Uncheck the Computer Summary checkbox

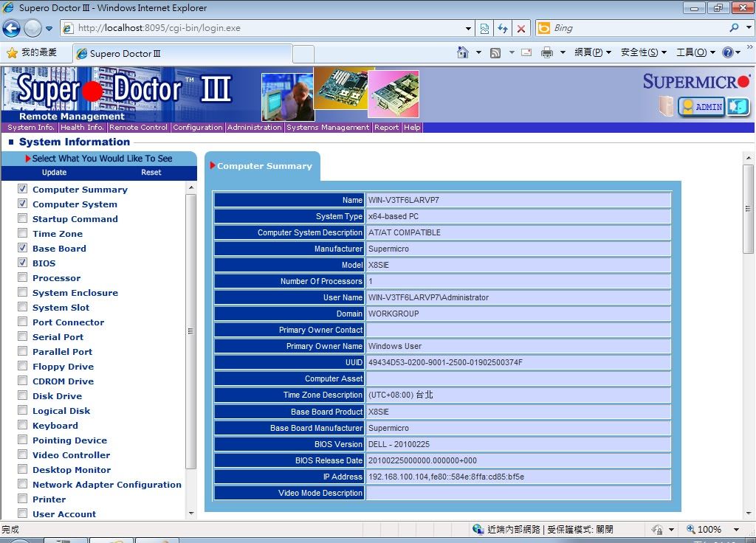(22, 188)
